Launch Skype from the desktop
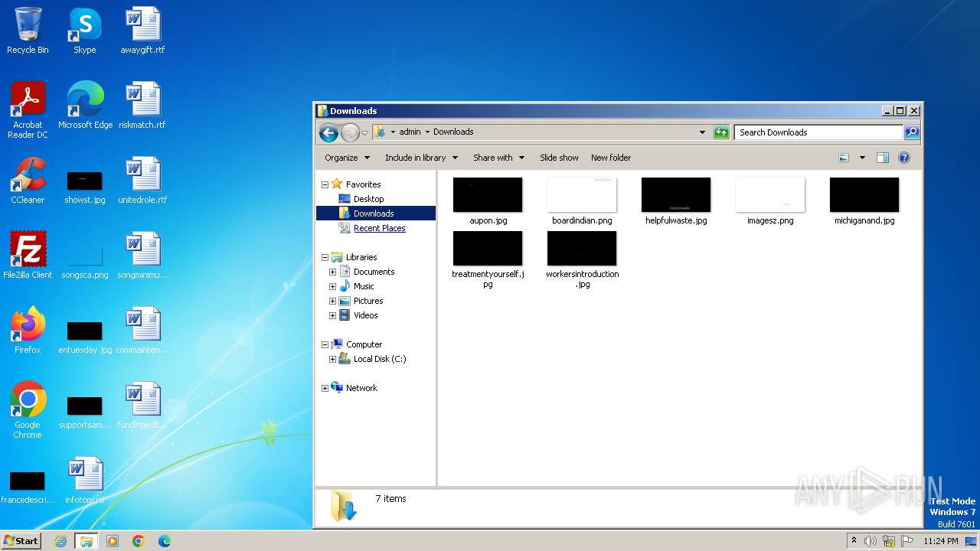This screenshot has width=980, height=551. coord(85,31)
